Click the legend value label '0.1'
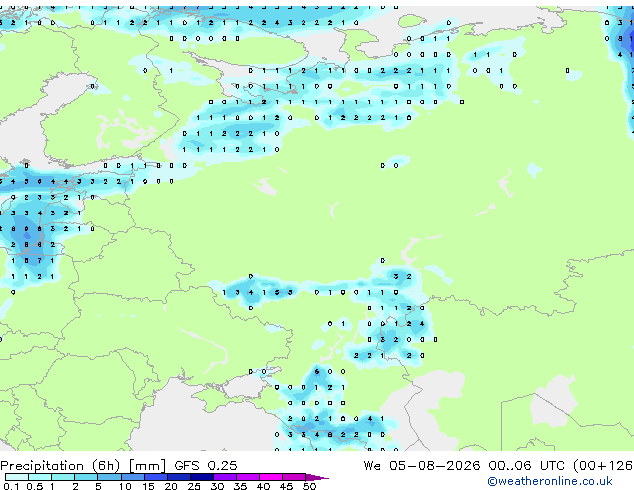Viewport: 634px width, 490px height. tap(12, 486)
